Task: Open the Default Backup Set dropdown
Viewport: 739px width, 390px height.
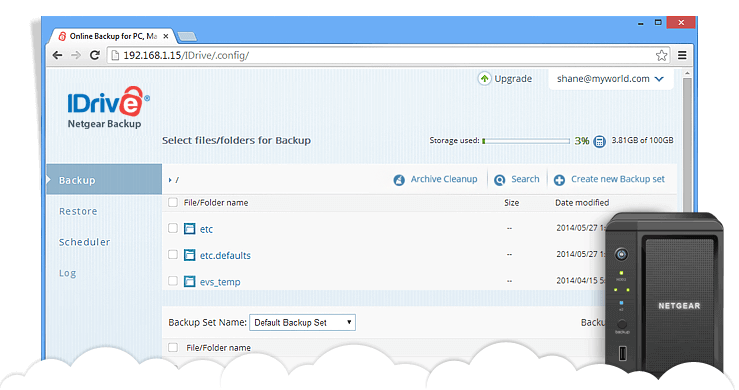Action: tap(302, 323)
